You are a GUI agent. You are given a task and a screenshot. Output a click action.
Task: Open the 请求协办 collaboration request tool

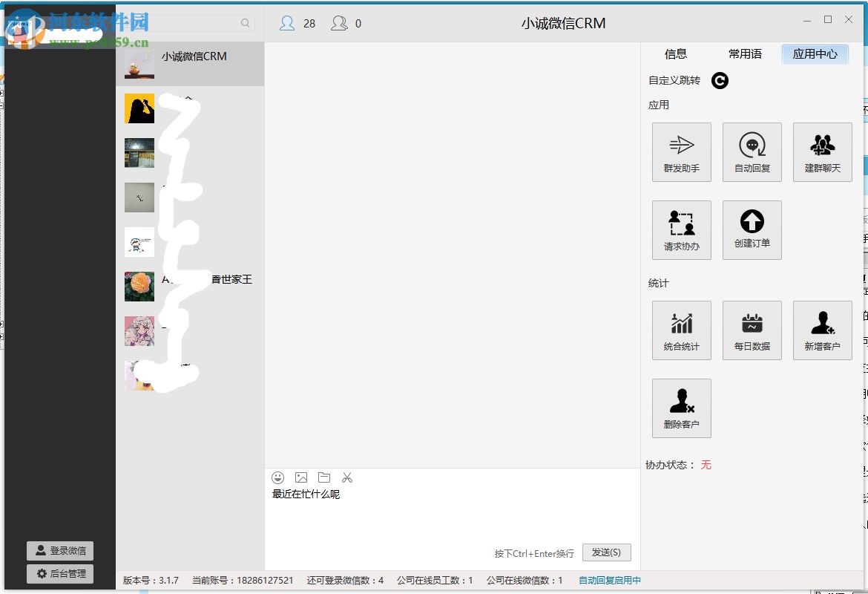pos(680,229)
